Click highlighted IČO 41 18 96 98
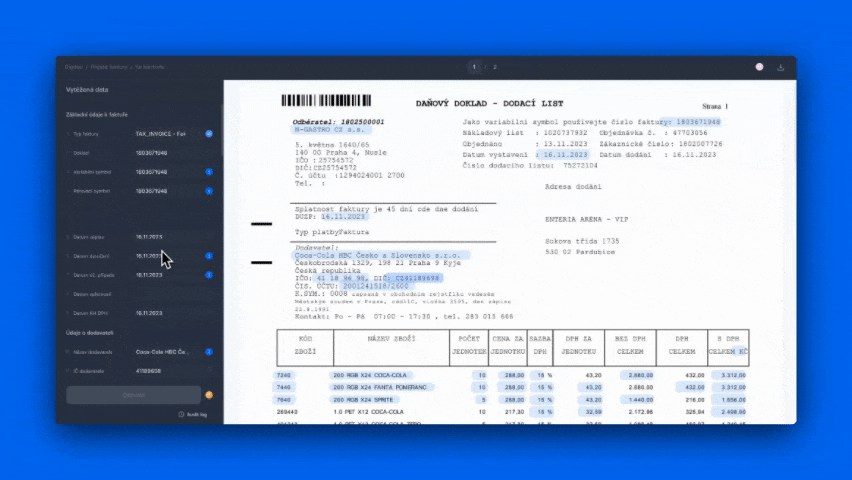The width and height of the screenshot is (852, 480). [x=341, y=278]
